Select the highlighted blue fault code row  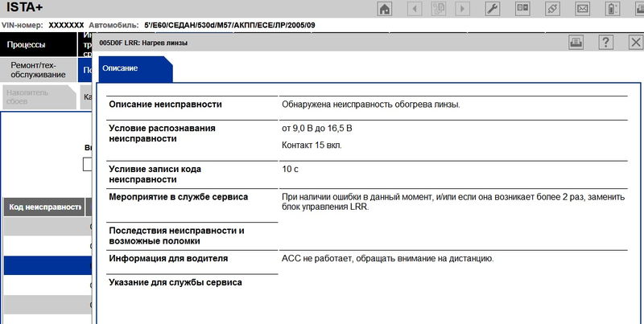point(44,265)
